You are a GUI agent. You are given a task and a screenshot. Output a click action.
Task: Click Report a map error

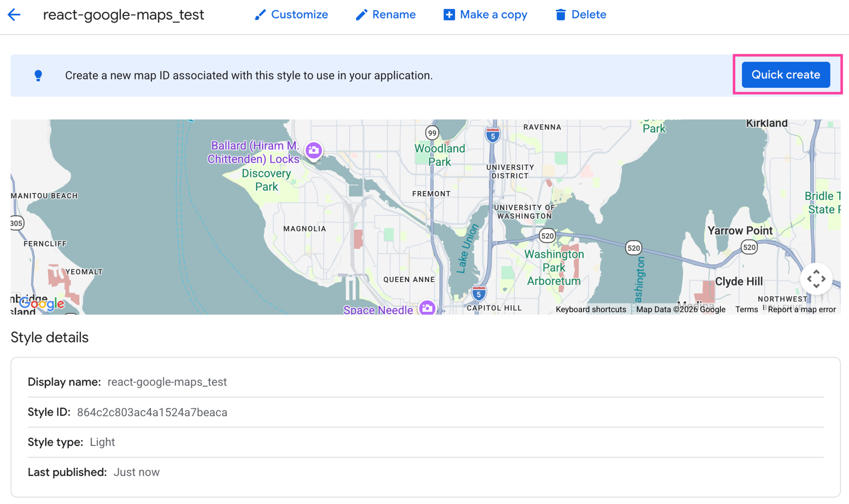pos(802,309)
